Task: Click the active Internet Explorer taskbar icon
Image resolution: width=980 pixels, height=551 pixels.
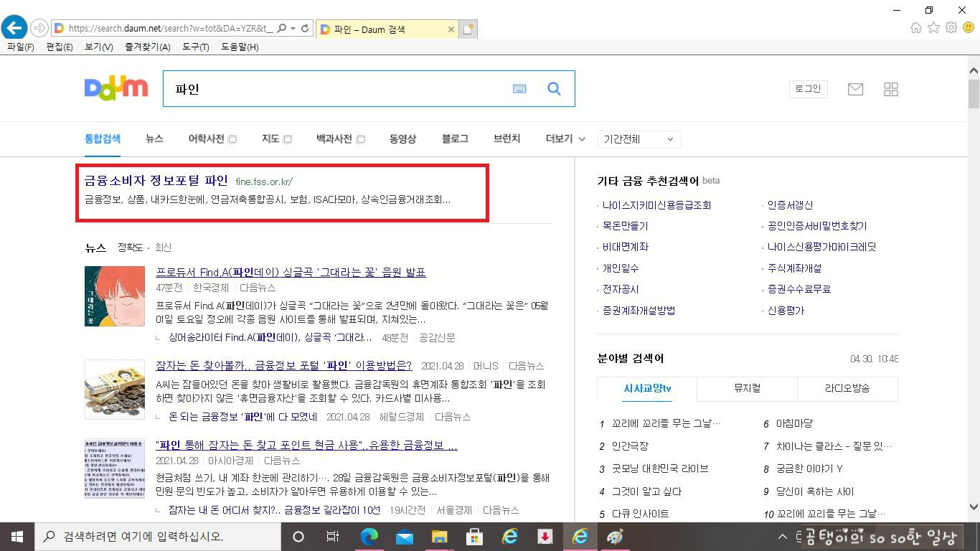Action: pyautogui.click(x=580, y=537)
